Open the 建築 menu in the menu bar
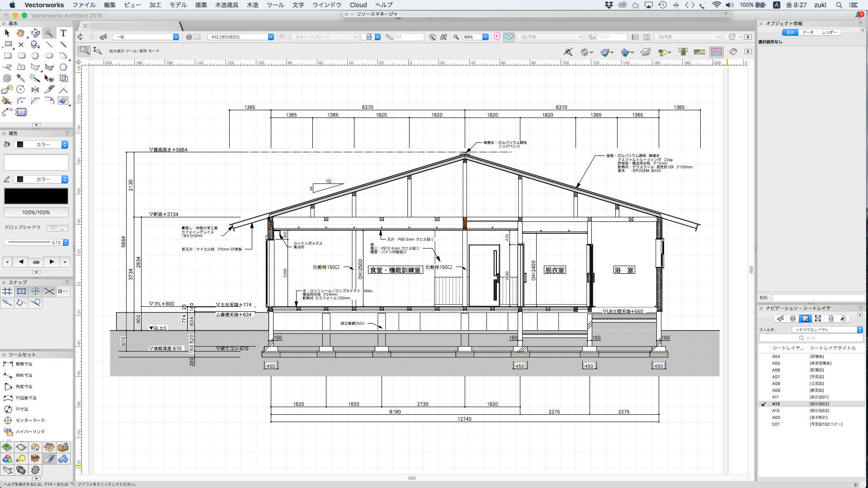 point(201,5)
